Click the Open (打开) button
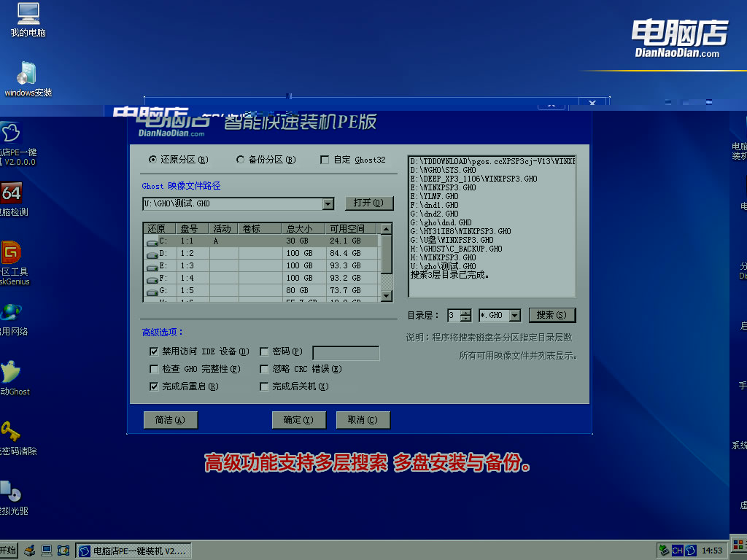The height and width of the screenshot is (560, 747). tap(368, 203)
